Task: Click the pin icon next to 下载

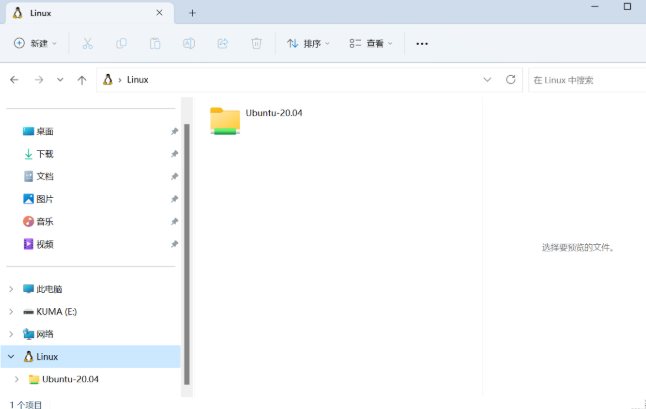Action: (x=174, y=154)
